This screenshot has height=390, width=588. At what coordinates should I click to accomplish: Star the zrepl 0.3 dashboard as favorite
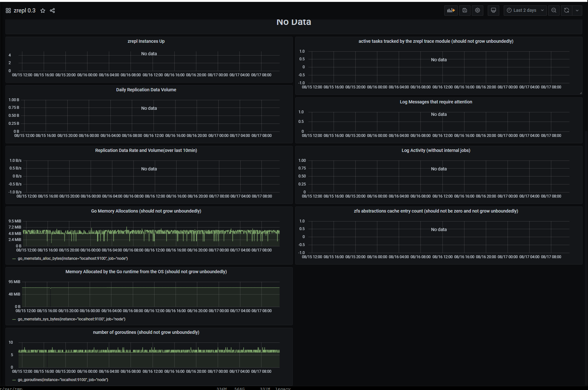click(x=43, y=11)
